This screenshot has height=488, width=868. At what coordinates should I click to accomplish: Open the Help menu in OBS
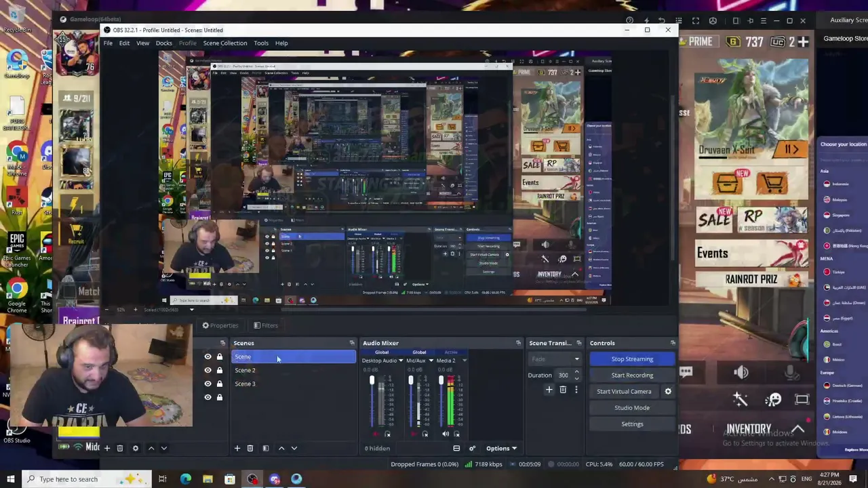tap(281, 43)
